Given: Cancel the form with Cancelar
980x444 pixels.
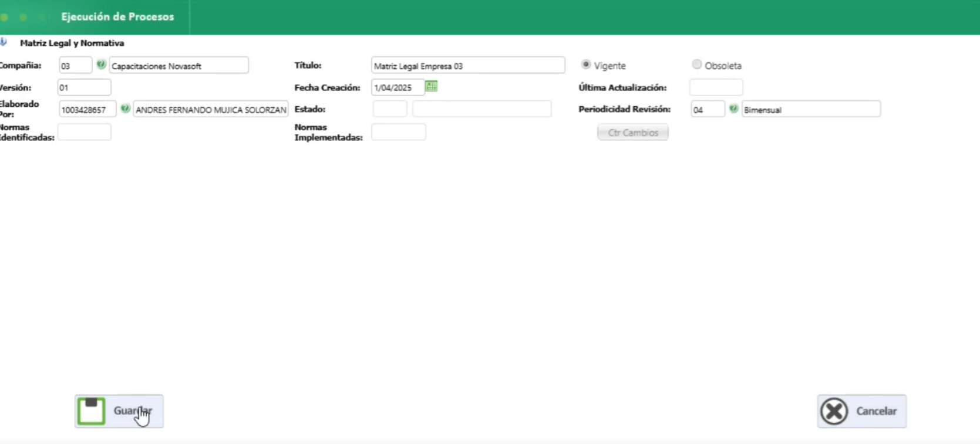Looking at the screenshot, I should click(x=862, y=411).
